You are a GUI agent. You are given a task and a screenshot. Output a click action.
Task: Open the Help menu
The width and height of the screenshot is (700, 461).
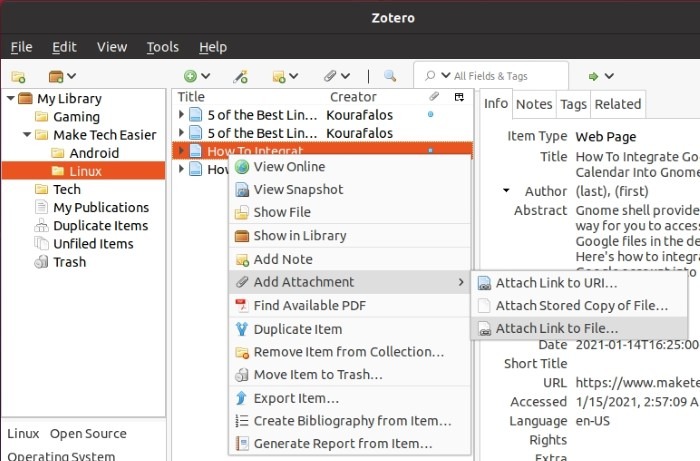click(213, 47)
